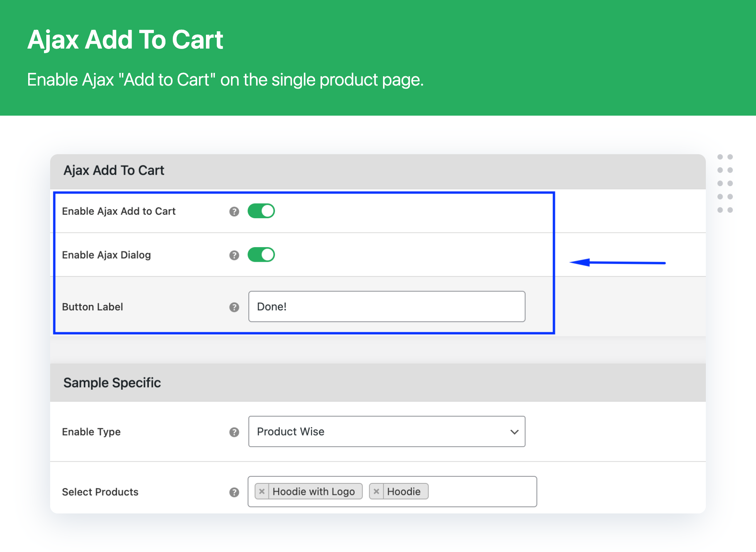This screenshot has width=756, height=552.
Task: Click the green banner title Ajax Add To Cart
Action: click(125, 40)
